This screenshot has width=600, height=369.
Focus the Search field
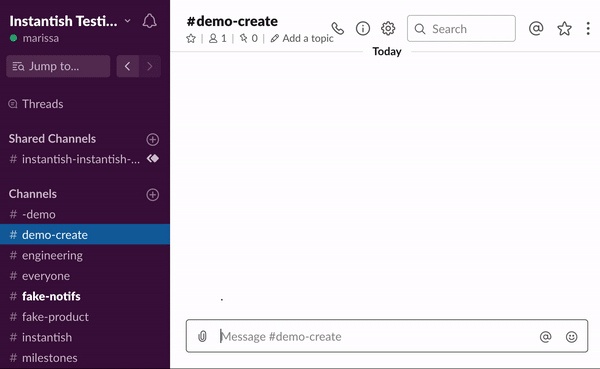461,28
